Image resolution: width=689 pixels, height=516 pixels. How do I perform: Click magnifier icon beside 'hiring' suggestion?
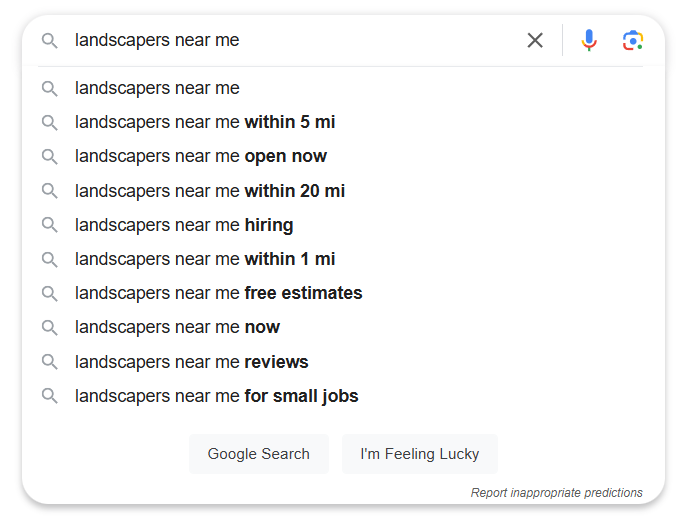pyautogui.click(x=50, y=225)
